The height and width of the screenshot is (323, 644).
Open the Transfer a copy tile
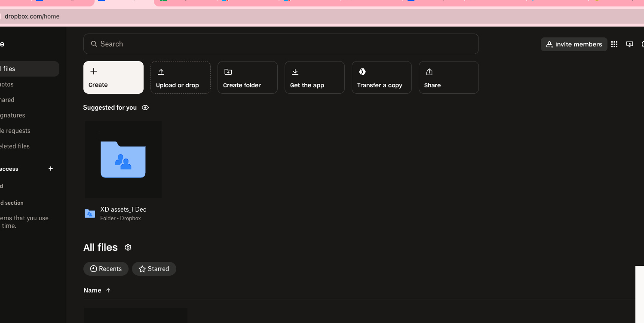click(382, 77)
